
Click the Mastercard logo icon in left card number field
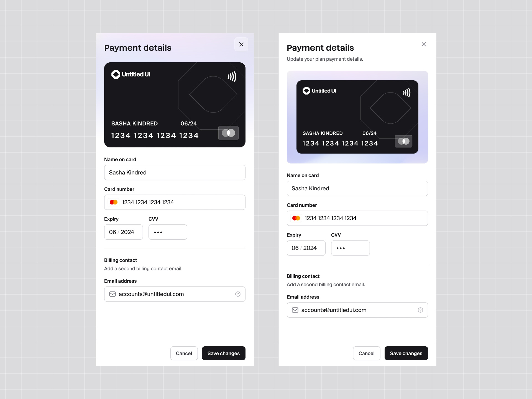114,202
